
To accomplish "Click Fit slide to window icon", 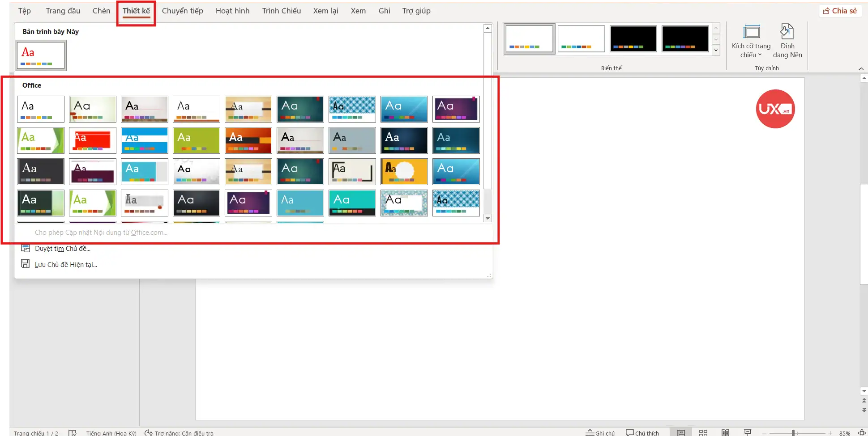I will [861, 432].
